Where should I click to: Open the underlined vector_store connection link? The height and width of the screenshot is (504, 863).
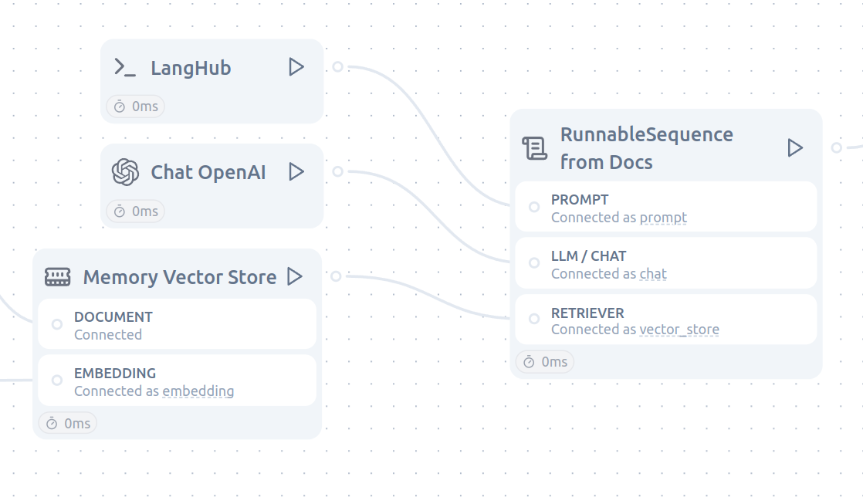[679, 330]
